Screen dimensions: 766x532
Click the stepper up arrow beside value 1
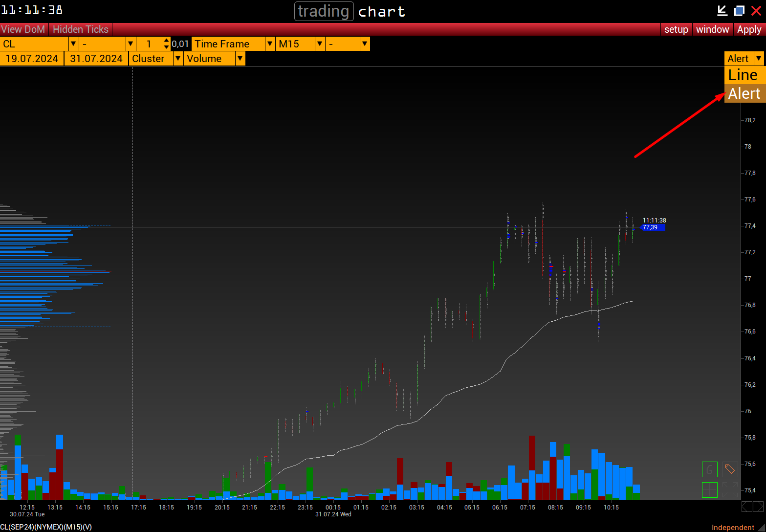(167, 41)
